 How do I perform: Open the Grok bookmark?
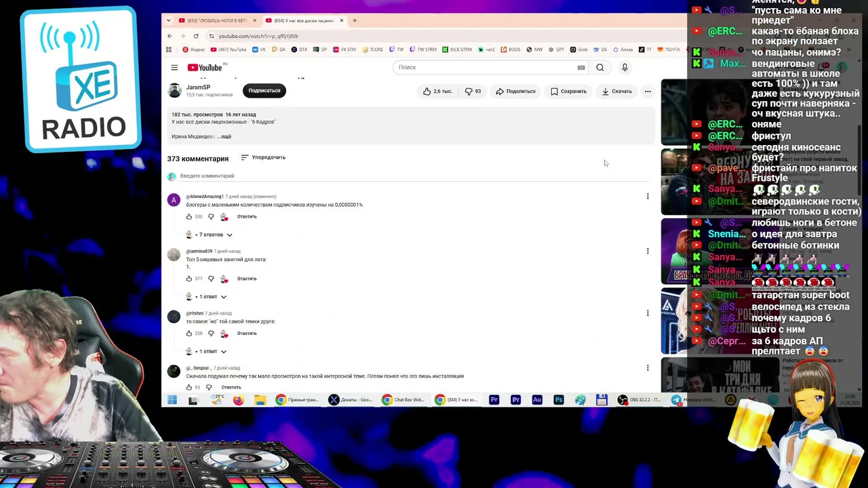point(578,49)
